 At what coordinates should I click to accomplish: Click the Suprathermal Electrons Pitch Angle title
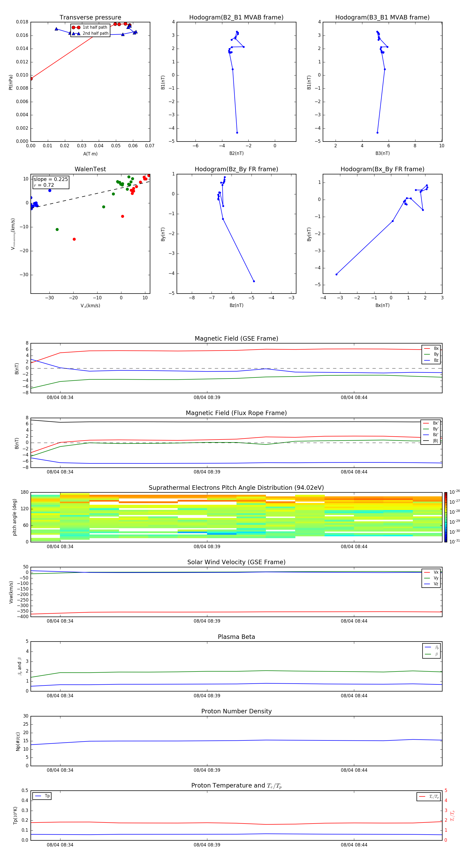(236, 488)
